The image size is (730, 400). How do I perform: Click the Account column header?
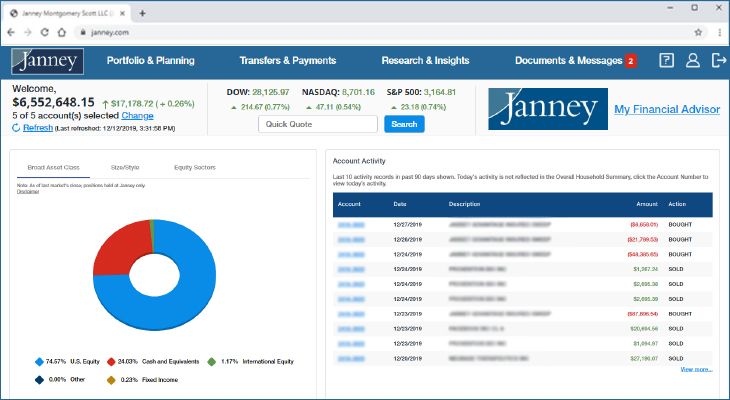coord(349,204)
